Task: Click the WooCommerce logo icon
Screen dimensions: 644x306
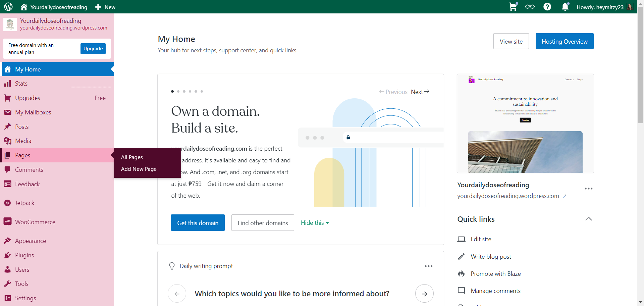Action: [7, 222]
